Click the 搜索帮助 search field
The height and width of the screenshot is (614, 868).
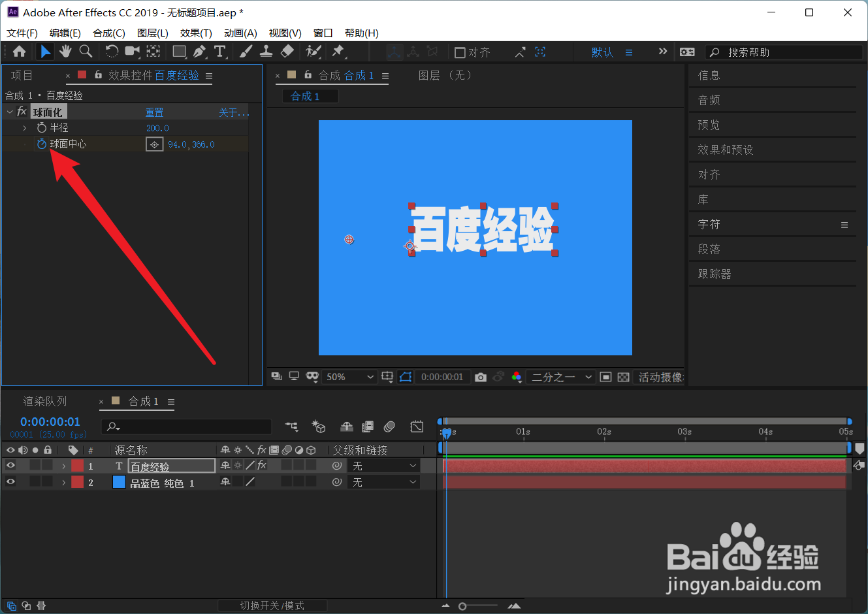(784, 52)
